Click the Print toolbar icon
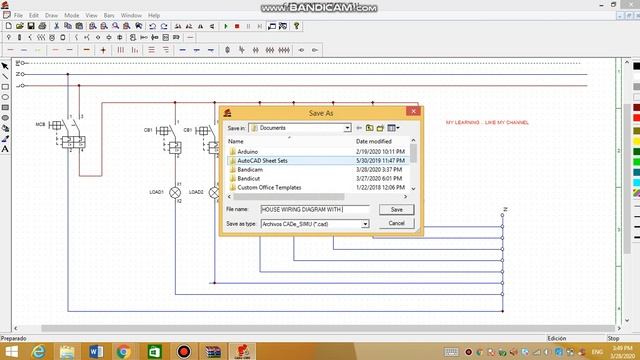The height and width of the screenshot is (360, 640). pyautogui.click(x=42, y=26)
